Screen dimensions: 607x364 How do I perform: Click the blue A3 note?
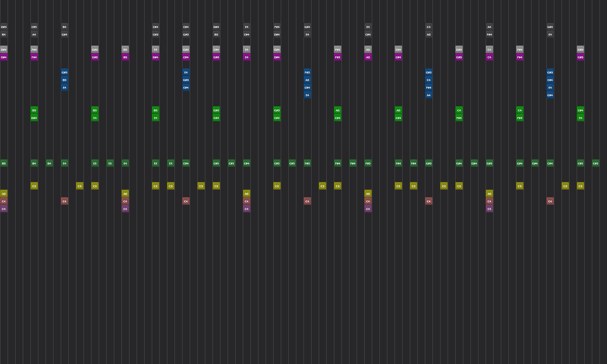coord(307,80)
